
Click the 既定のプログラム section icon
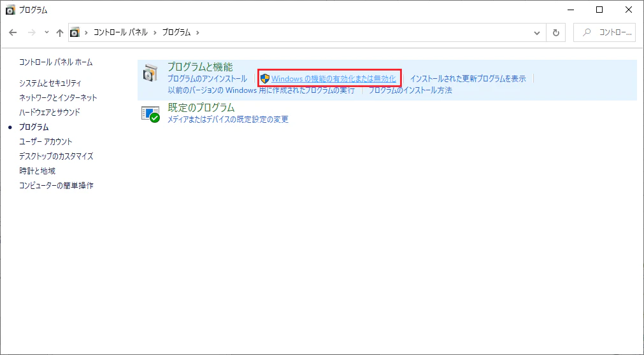pyautogui.click(x=150, y=114)
